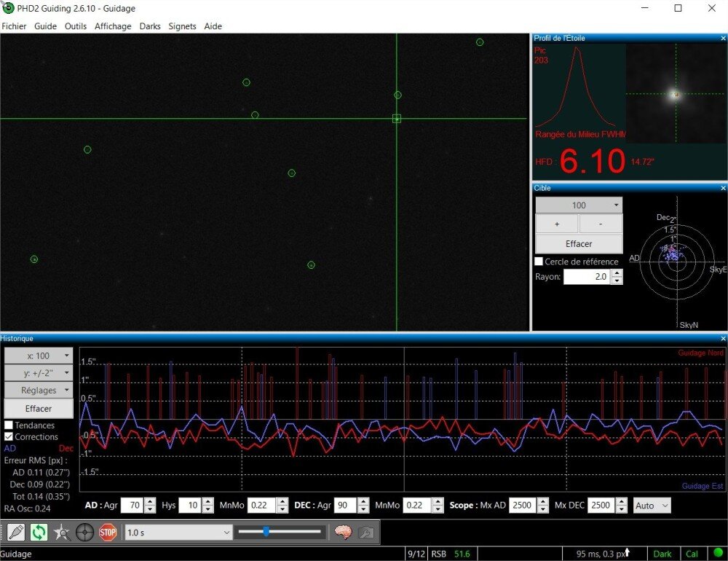Open the Outils menu
The width and height of the screenshot is (728, 561).
click(x=75, y=26)
